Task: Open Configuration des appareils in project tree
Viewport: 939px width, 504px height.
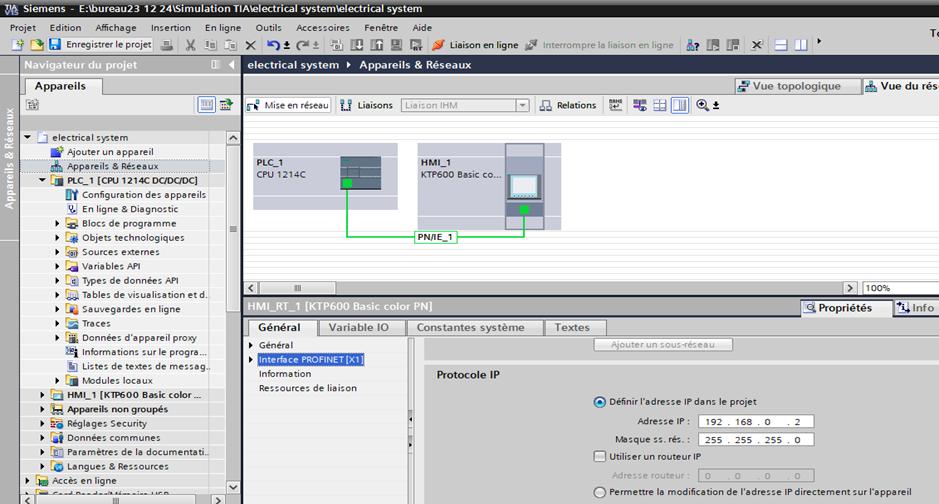Action: [143, 195]
